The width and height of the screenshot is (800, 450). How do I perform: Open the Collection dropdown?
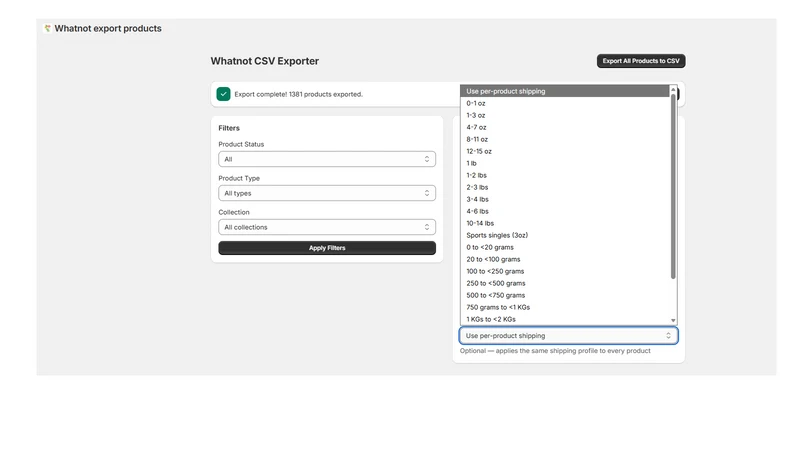tap(327, 227)
